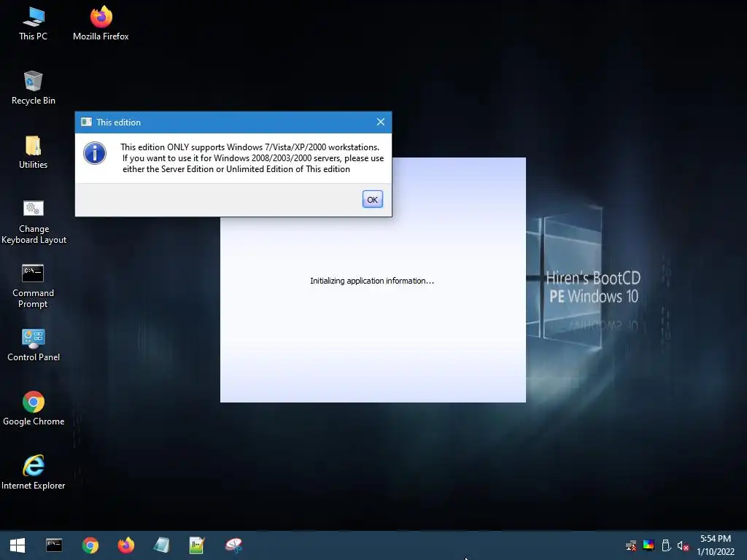Image resolution: width=747 pixels, height=560 pixels.
Task: Click the colorful display tray icon
Action: point(649,545)
